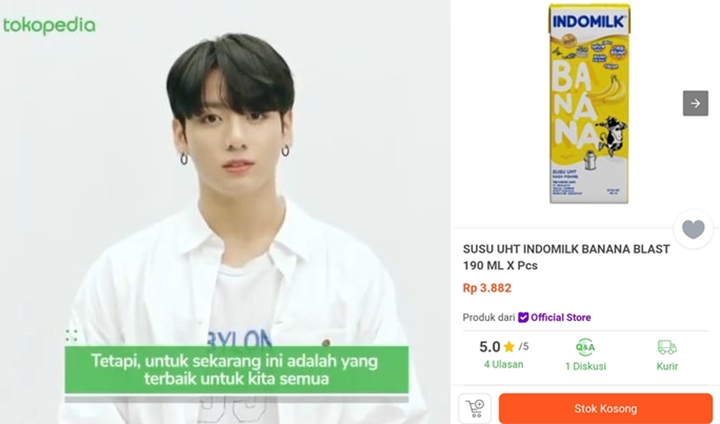This screenshot has height=424, width=720.
Task: Open the 4 Ulasan reviews
Action: (x=503, y=364)
